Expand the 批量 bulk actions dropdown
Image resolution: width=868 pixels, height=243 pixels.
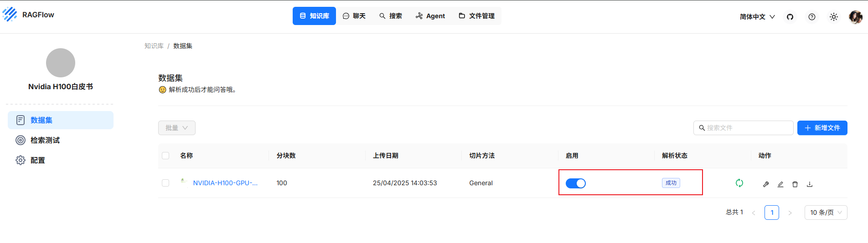[177, 128]
